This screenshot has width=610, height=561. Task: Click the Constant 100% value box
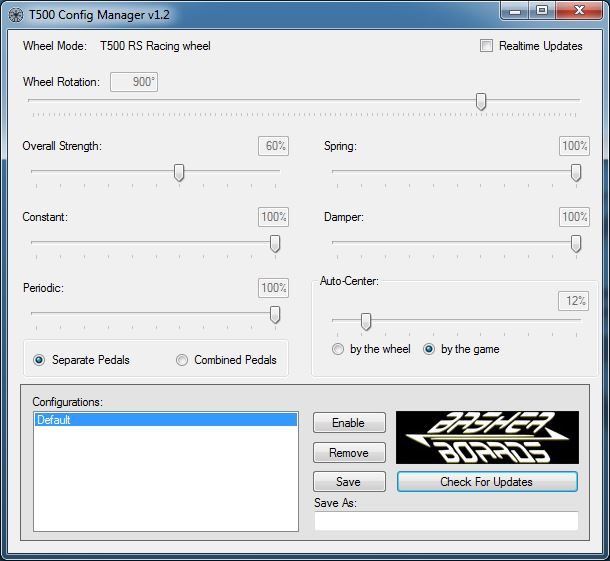click(x=273, y=217)
